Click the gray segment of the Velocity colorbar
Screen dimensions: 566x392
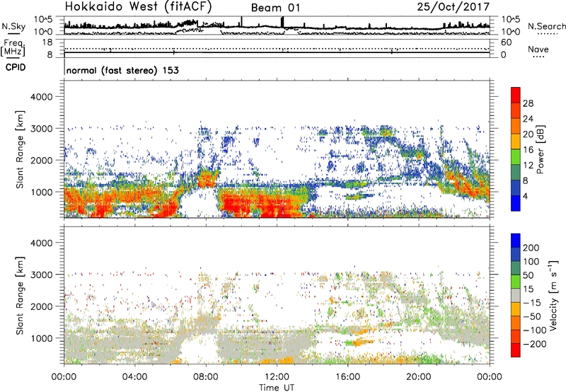(516, 295)
